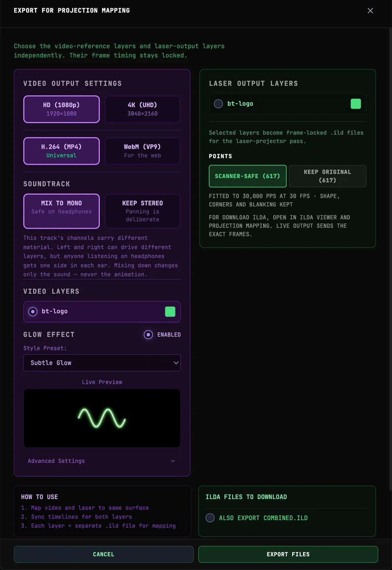Choose Keep Stereo soundtrack option
The image size is (392, 570).
142,211
